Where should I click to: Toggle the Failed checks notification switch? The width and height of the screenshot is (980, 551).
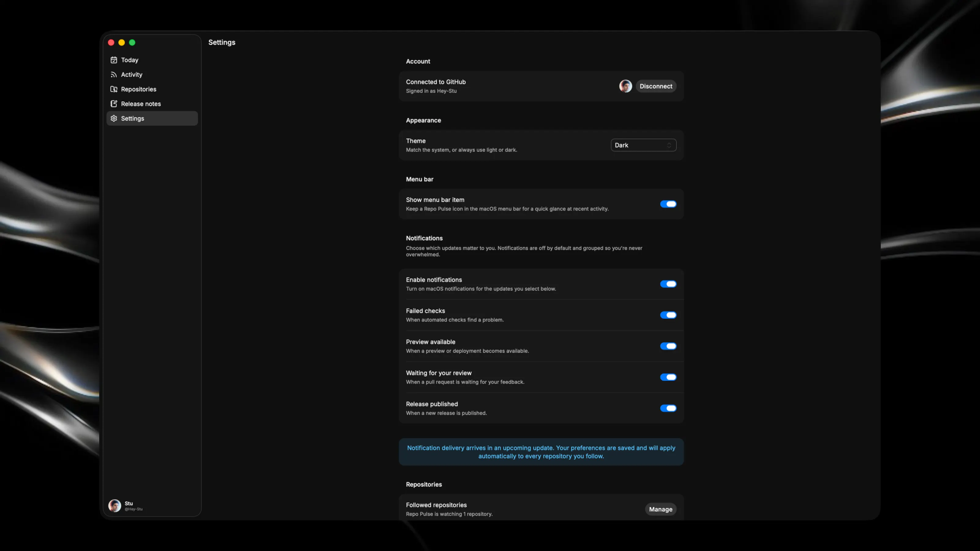668,315
